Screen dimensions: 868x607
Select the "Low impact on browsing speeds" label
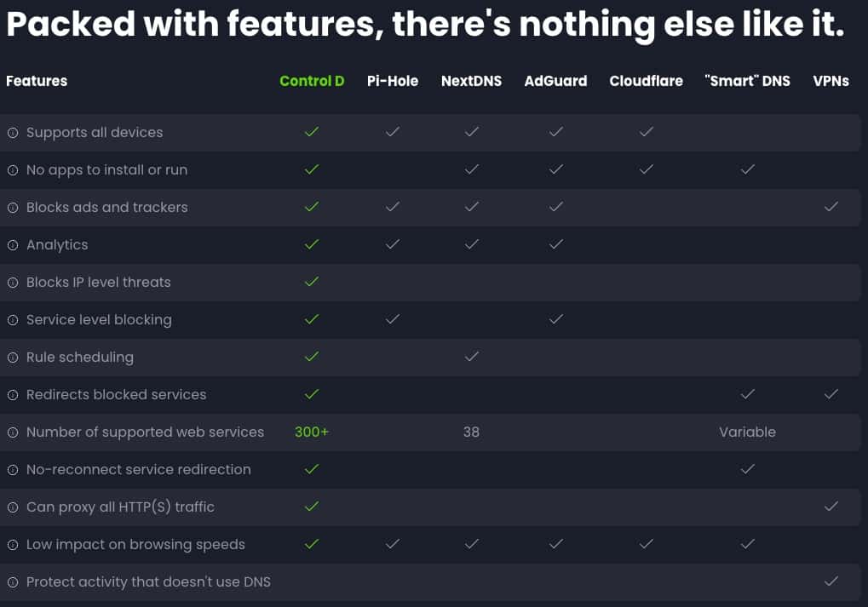(x=135, y=545)
